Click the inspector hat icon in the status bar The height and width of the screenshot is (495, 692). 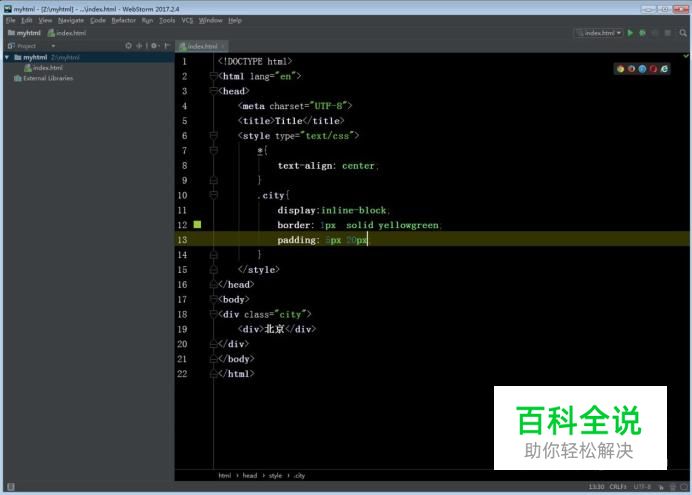[x=673, y=487]
